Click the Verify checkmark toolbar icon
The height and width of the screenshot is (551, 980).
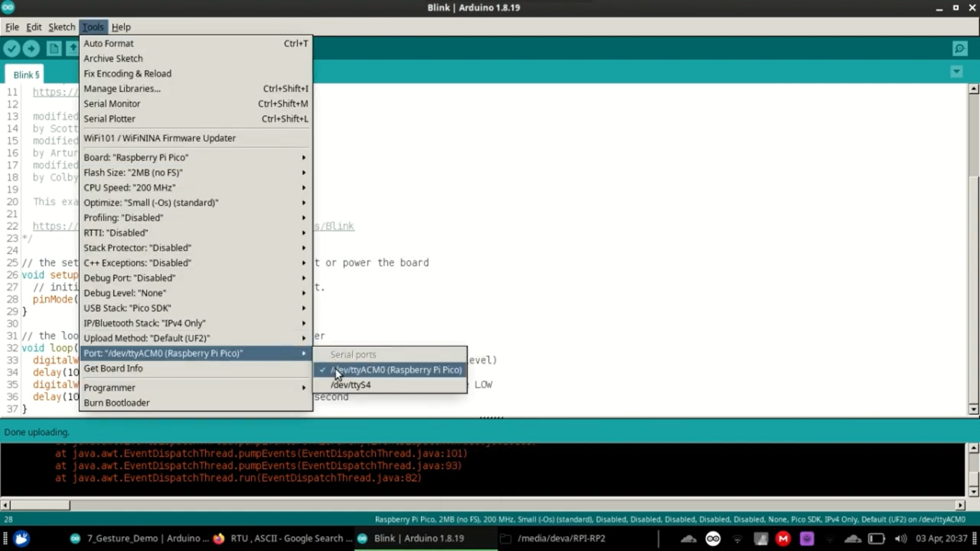tap(11, 48)
